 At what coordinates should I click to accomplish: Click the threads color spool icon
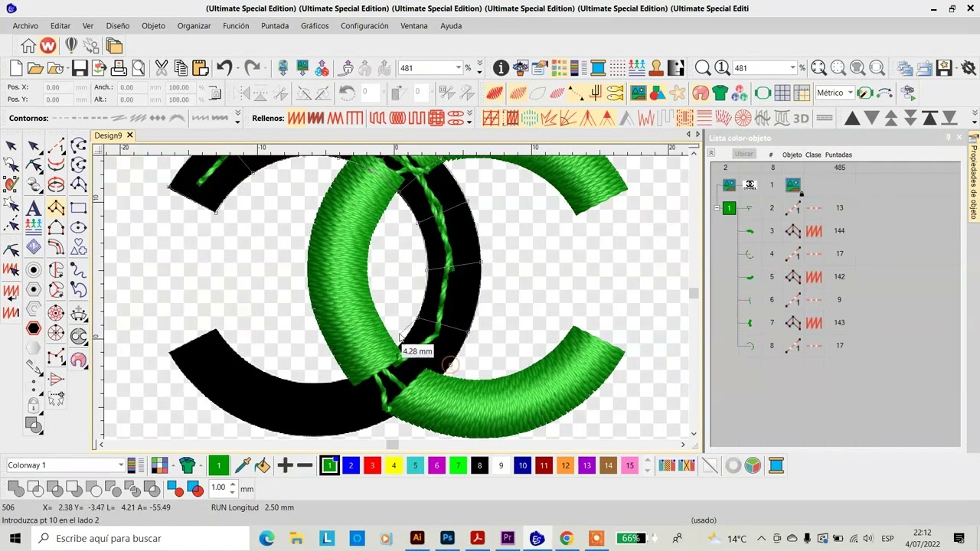tap(776, 465)
